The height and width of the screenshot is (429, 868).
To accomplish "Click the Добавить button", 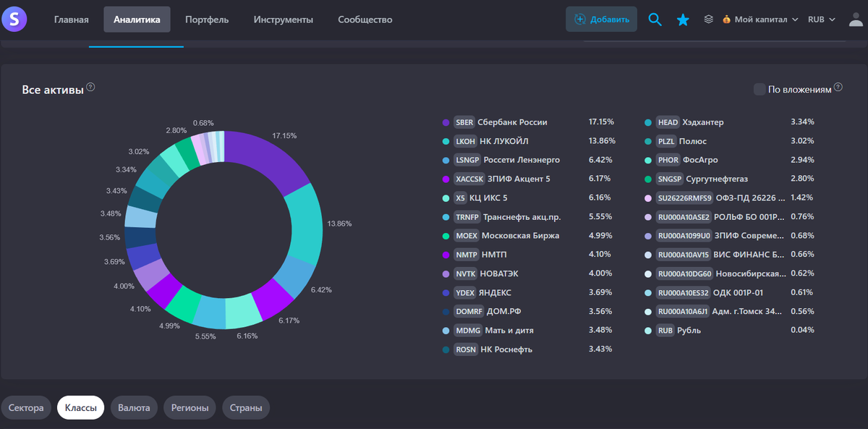I will click(602, 20).
